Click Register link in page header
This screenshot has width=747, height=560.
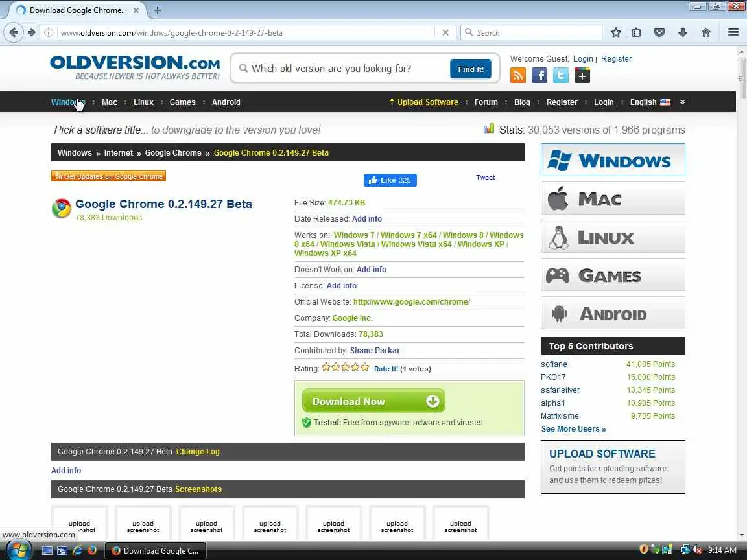coord(616,58)
